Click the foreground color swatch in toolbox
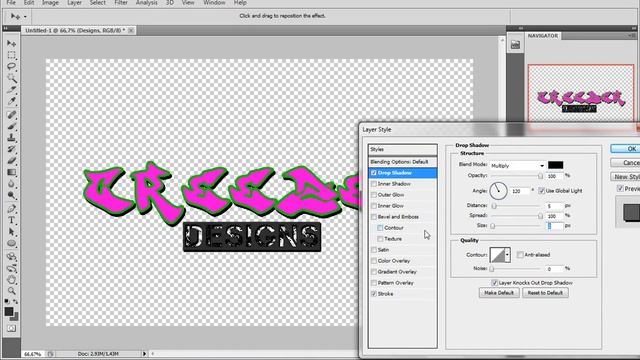 (9, 311)
